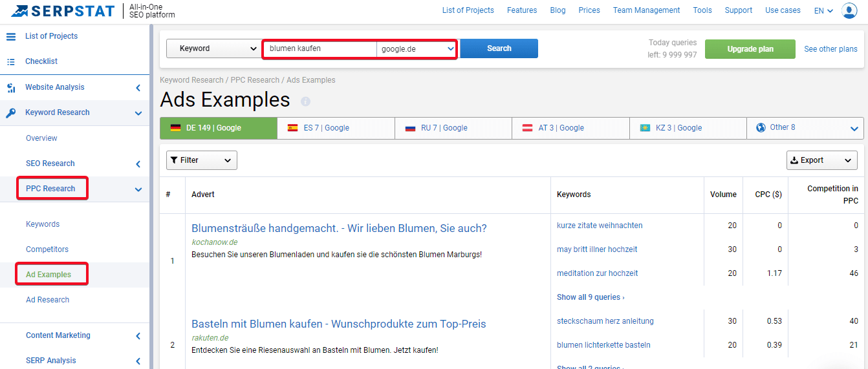Click the Austrian flag icon
Image resolution: width=868 pixels, height=369 pixels.
pos(528,128)
